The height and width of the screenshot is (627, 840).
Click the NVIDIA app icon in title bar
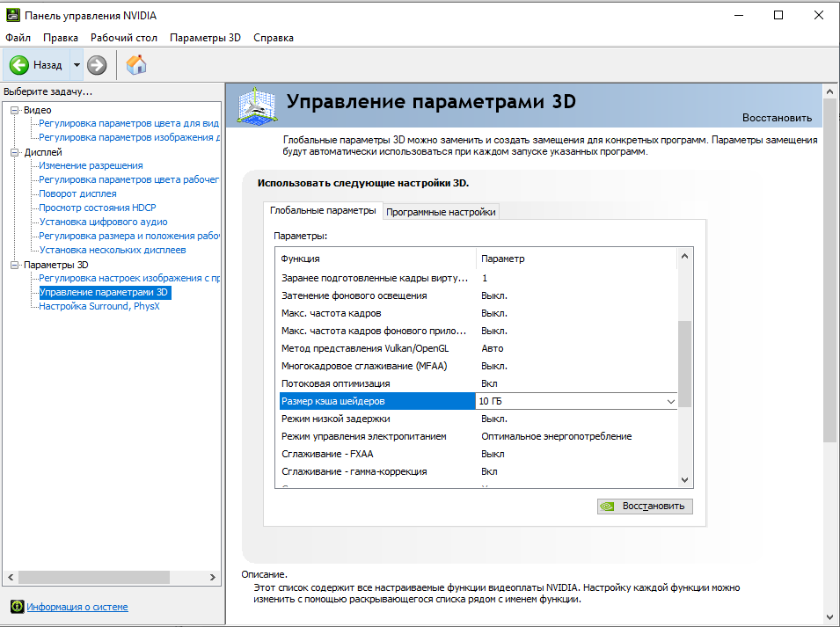13,15
